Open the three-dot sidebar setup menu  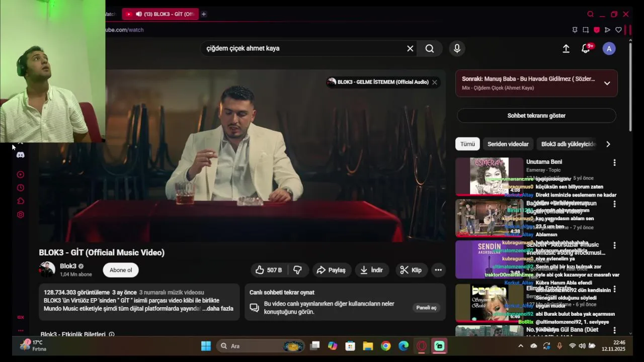(21, 330)
